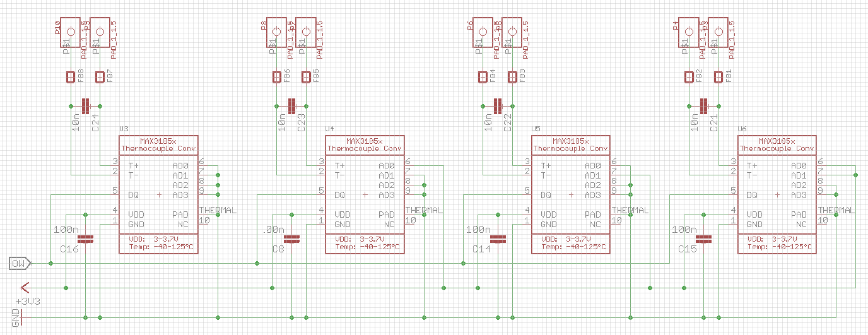Select the P6 pad connector
This screenshot has height=335, width=868.
[x=483, y=32]
